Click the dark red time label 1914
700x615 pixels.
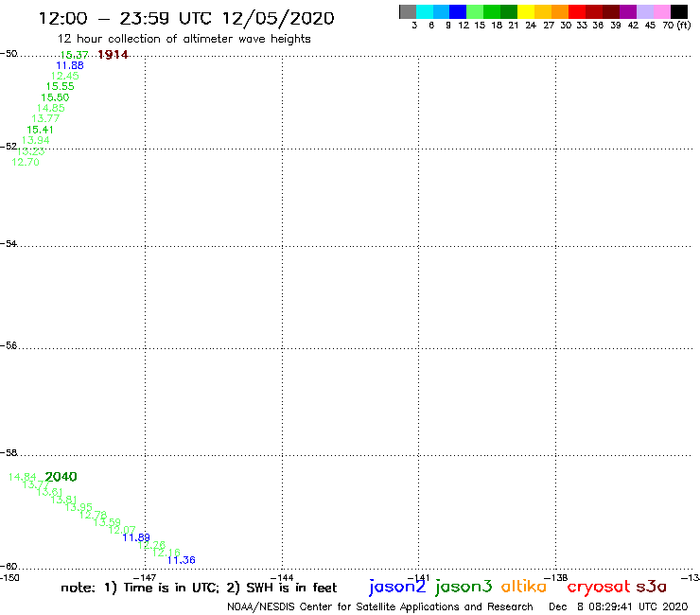pyautogui.click(x=113, y=55)
